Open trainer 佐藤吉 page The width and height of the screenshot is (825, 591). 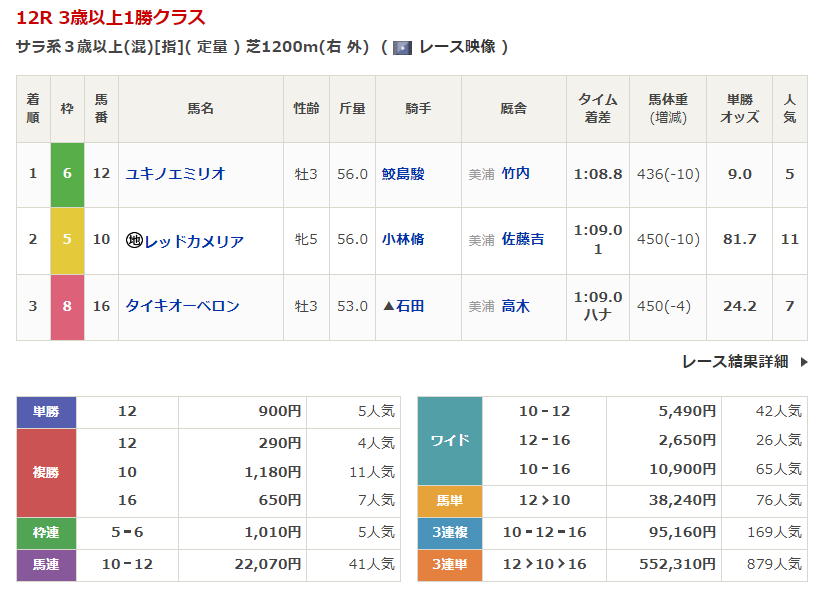(x=522, y=240)
